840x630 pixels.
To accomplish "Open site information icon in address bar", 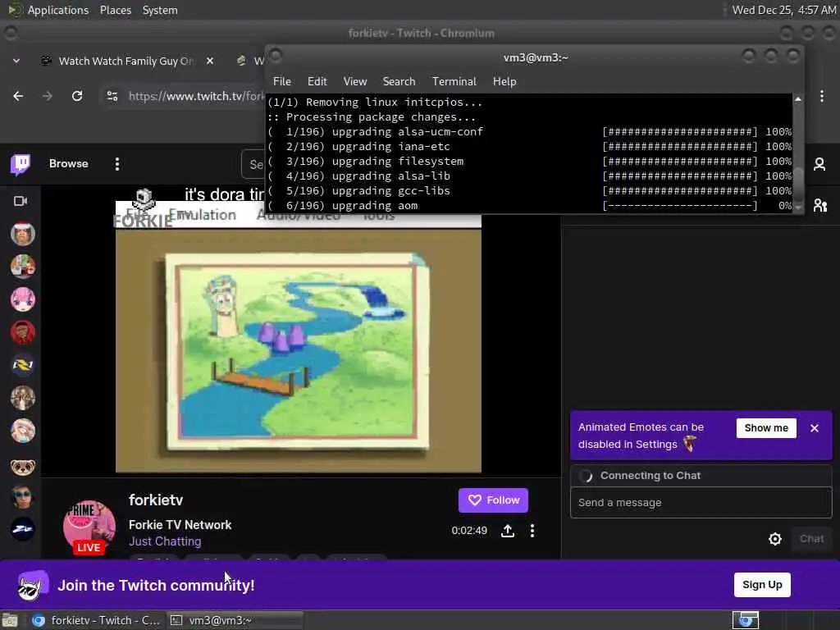I will [x=112, y=96].
